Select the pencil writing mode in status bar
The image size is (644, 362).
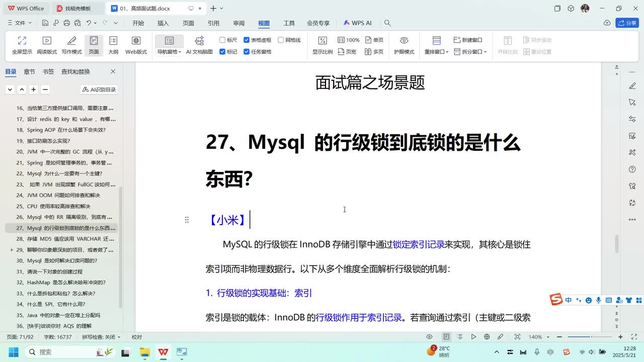point(500,337)
